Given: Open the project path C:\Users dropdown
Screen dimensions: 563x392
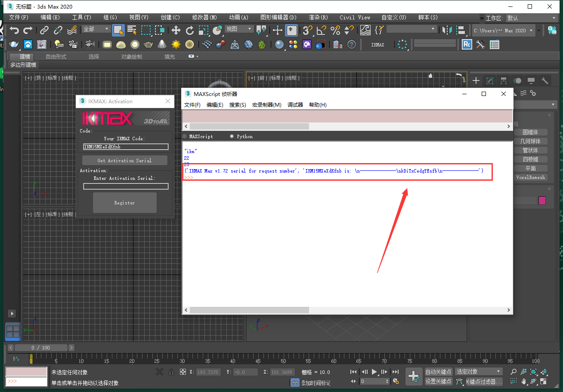Looking at the screenshot, I should 504,31.
